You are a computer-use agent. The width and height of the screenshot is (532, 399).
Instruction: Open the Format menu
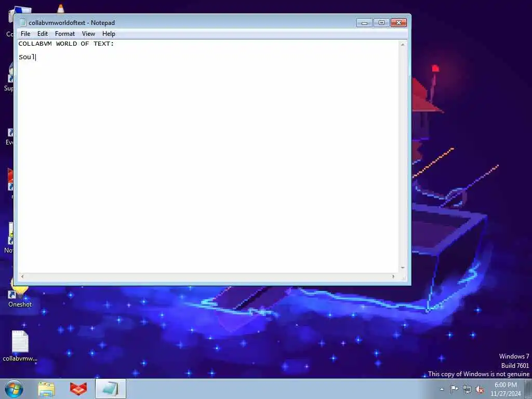(65, 34)
